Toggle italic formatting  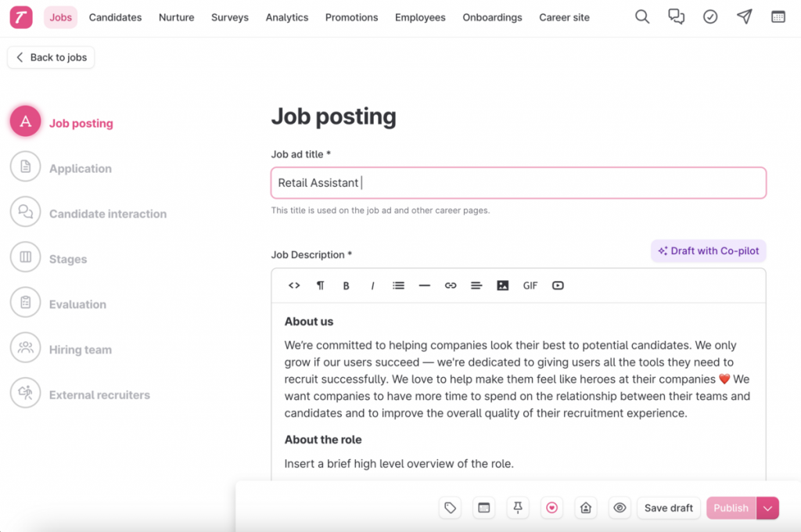coord(372,286)
